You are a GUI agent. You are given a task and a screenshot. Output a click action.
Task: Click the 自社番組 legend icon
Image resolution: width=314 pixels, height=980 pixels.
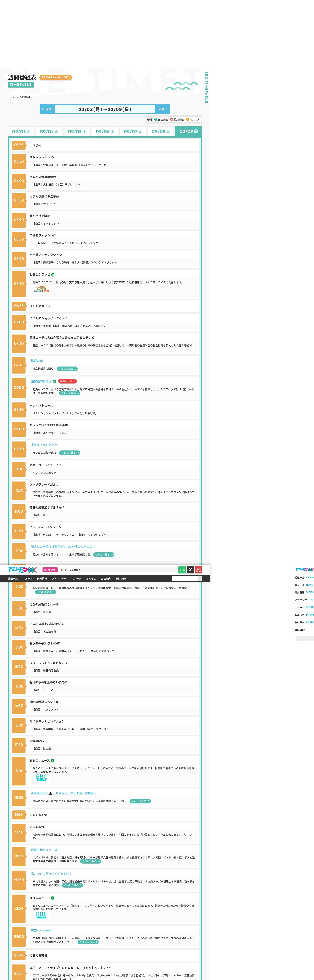pyautogui.click(x=156, y=119)
